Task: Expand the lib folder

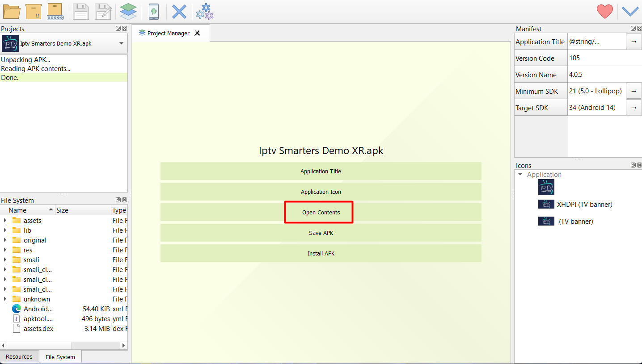Action: [x=5, y=230]
